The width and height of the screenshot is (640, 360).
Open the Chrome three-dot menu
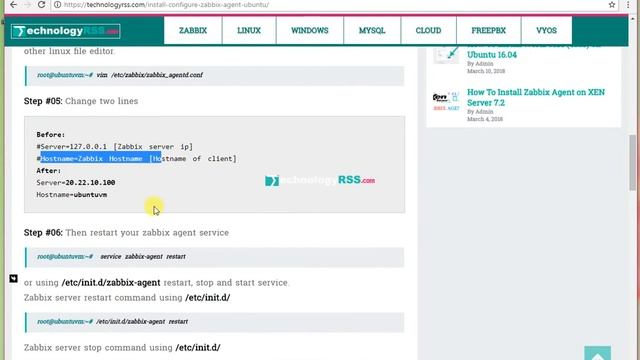[x=628, y=5]
